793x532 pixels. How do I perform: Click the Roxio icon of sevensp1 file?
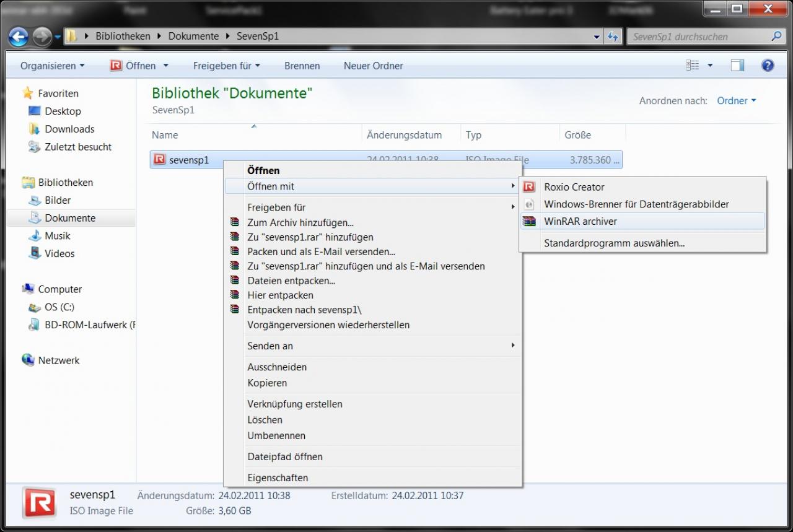[160, 160]
